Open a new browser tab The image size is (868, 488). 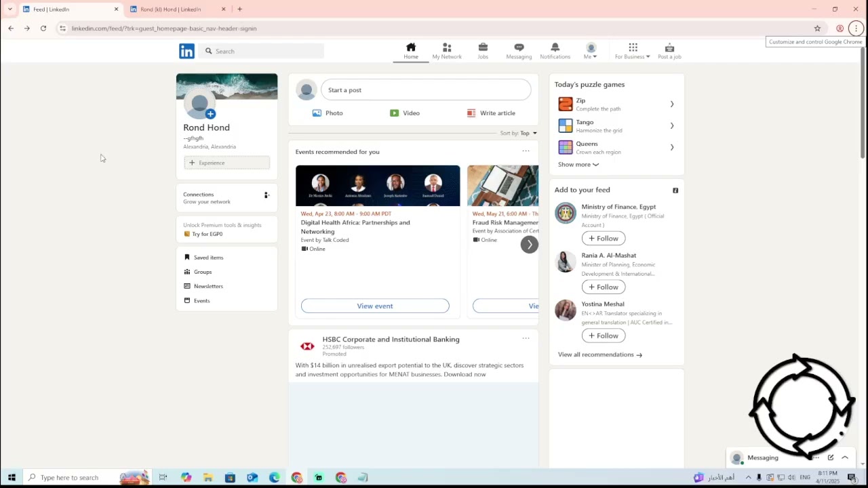[239, 9]
